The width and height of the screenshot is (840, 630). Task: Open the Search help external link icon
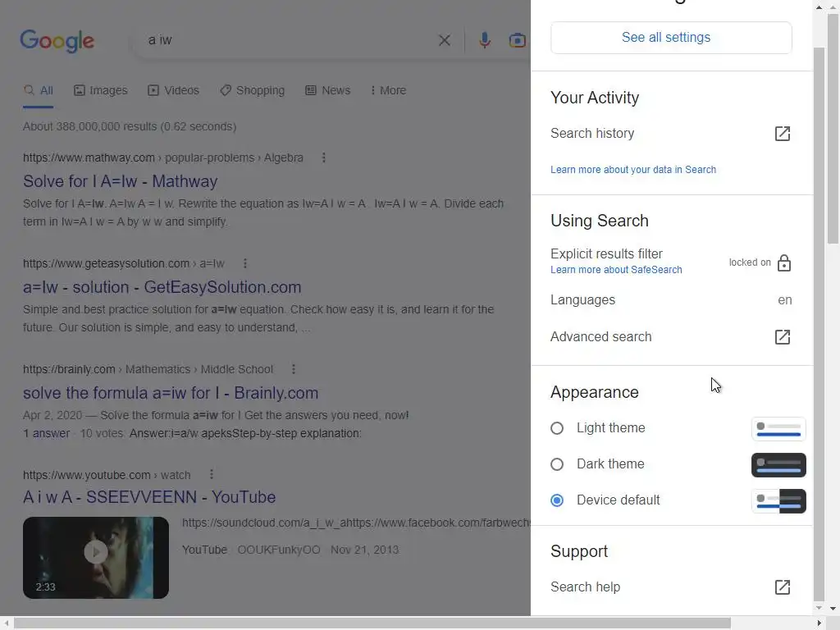(782, 587)
